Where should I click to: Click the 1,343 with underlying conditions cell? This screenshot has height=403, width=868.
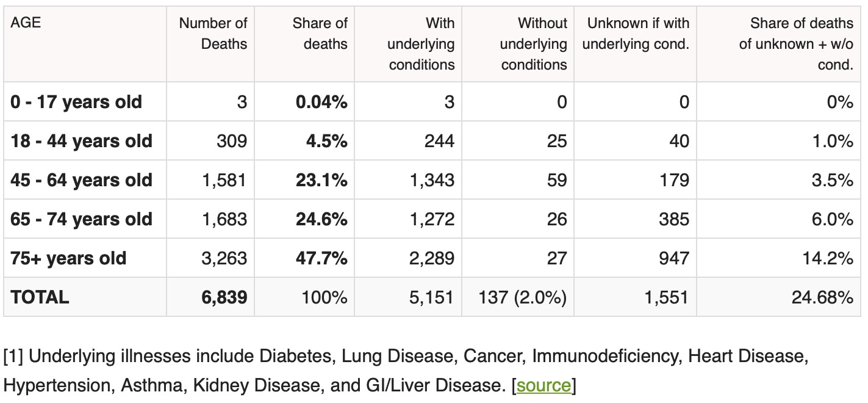click(x=431, y=180)
